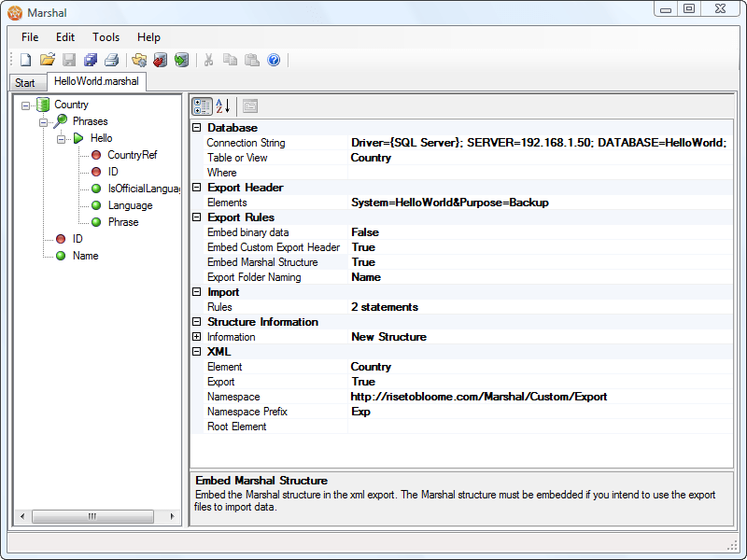Collapse the Country tree node

coord(26,105)
